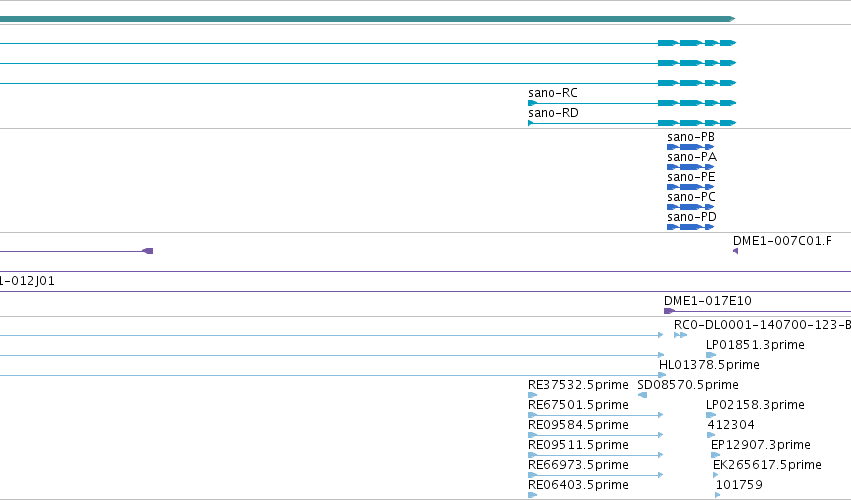Click the LP01851.3prime arrow glyph

pos(711,355)
